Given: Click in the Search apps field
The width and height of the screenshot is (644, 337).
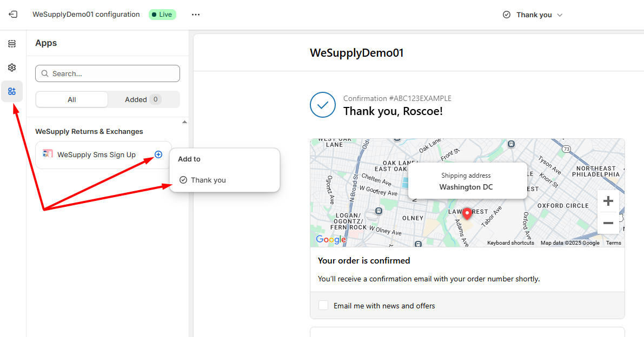Looking at the screenshot, I should click(108, 74).
